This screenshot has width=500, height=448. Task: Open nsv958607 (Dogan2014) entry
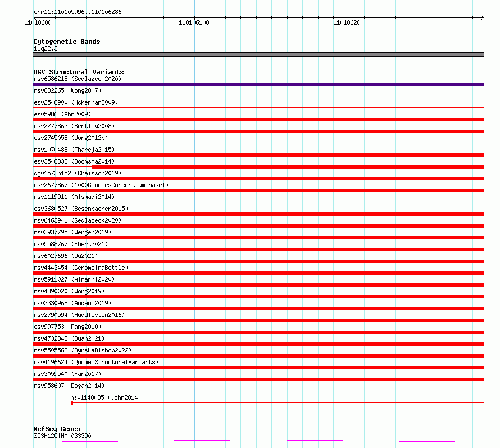[x=69, y=386]
